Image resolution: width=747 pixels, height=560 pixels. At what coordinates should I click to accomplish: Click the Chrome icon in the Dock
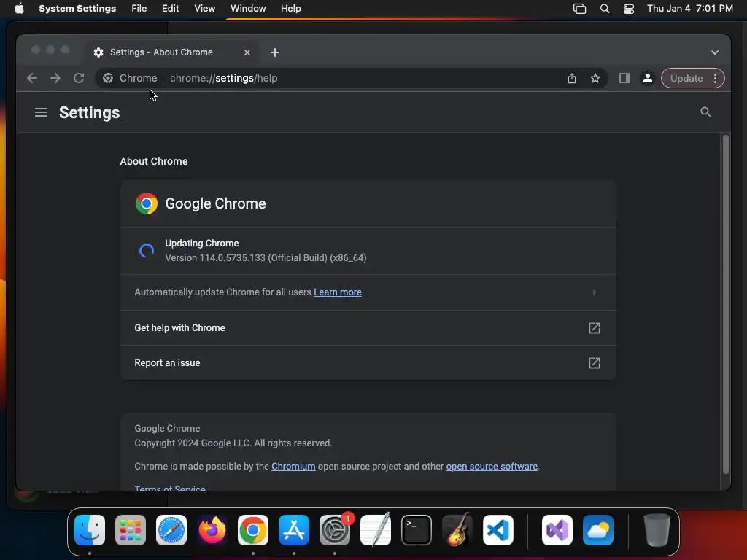(253, 529)
